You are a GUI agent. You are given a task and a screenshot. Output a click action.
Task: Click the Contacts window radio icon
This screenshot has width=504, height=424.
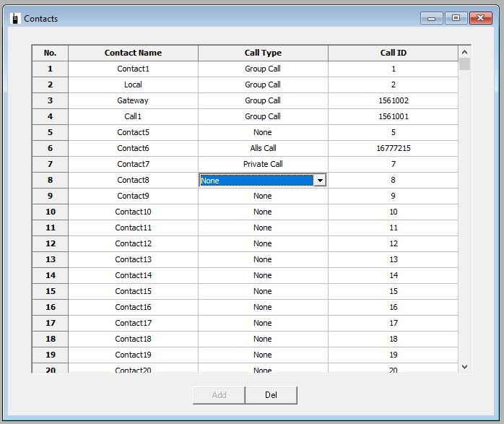pyautogui.click(x=14, y=18)
